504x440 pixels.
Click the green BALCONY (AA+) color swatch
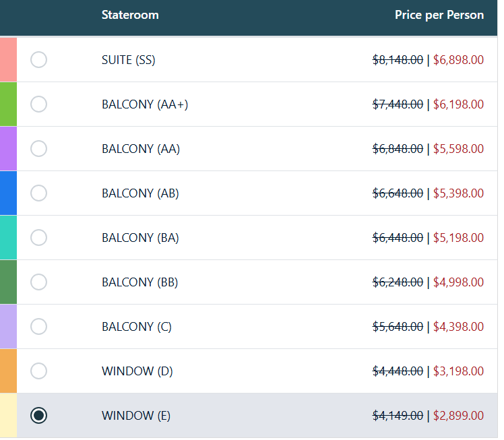pos(8,104)
